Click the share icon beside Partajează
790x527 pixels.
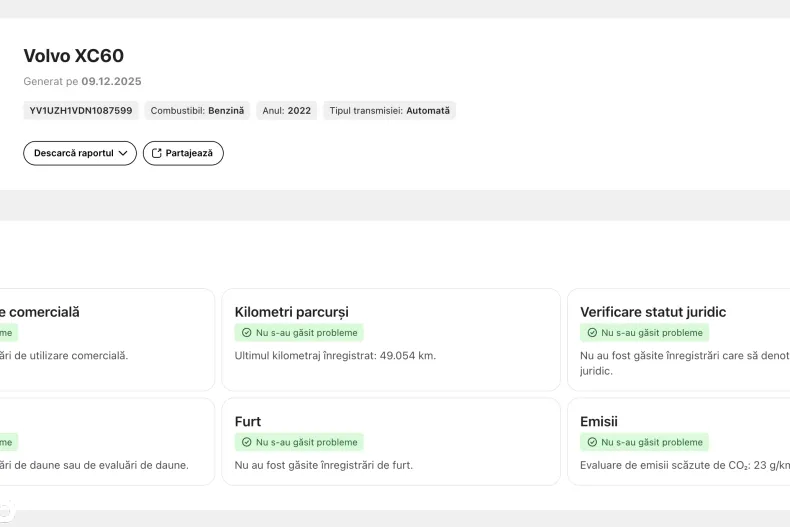[156, 153]
